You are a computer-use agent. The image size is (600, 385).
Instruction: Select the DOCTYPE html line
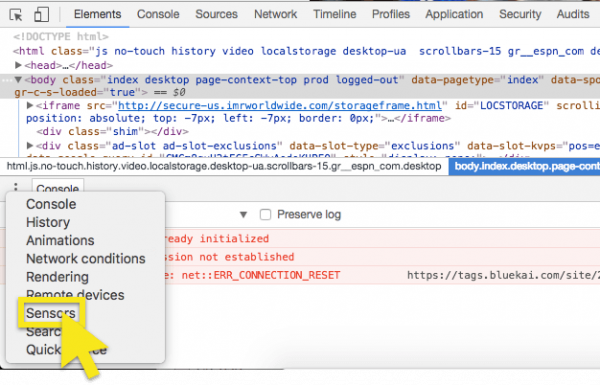point(61,36)
